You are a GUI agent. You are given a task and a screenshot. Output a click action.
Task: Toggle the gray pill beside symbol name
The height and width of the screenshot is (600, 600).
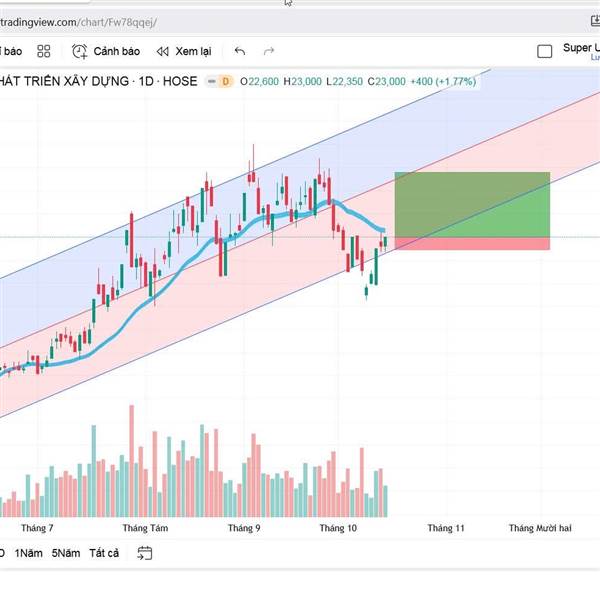[210, 81]
